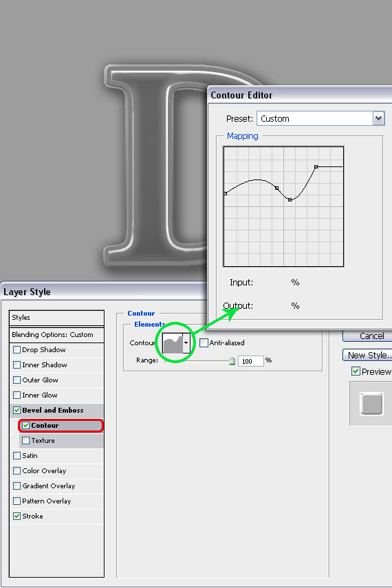The height and width of the screenshot is (588, 392).
Task: Enable the Drop Shadow checkbox
Action: [x=17, y=350]
